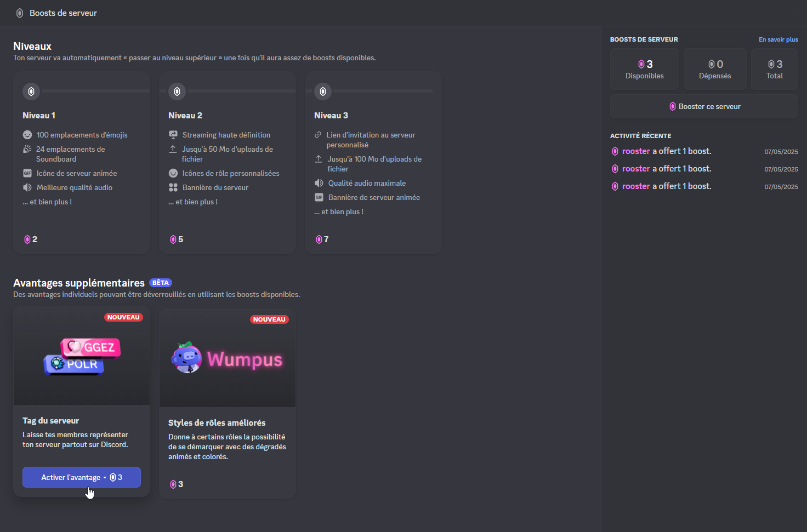Click the Niveau 2 boost gem badge
The width and height of the screenshot is (807, 532).
[x=177, y=91]
